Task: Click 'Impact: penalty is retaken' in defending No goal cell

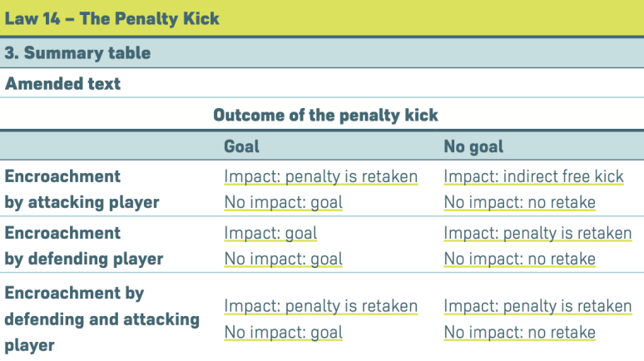Action: (537, 233)
